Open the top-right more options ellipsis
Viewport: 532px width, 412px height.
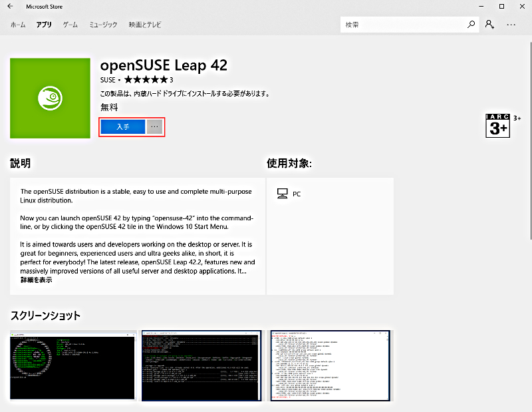tap(511, 25)
